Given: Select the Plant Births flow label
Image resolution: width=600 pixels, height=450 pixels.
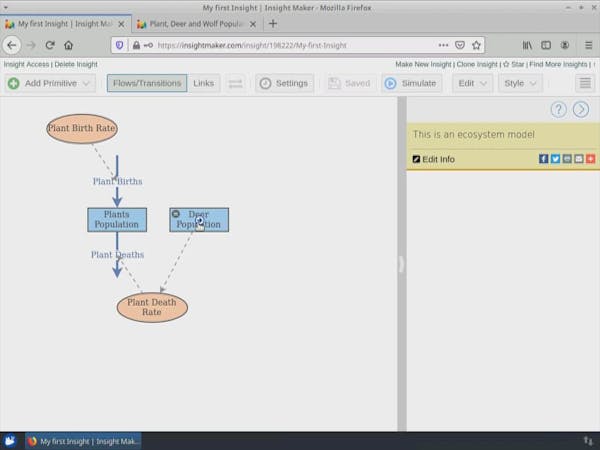Looking at the screenshot, I should tap(117, 181).
